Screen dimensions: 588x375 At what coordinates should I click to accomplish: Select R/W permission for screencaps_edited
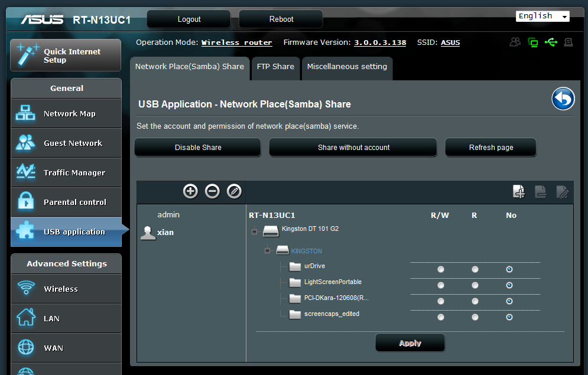tap(441, 317)
